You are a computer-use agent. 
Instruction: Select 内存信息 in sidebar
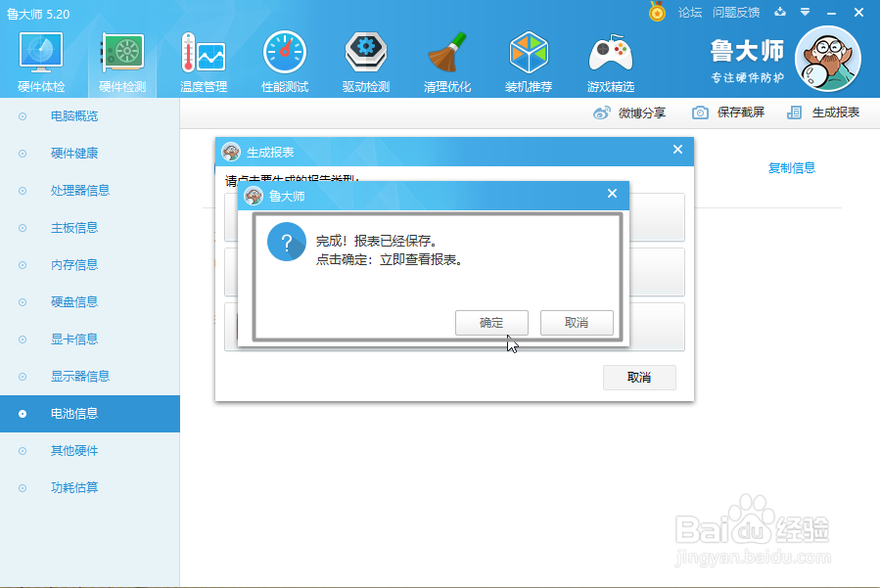pyautogui.click(x=90, y=265)
